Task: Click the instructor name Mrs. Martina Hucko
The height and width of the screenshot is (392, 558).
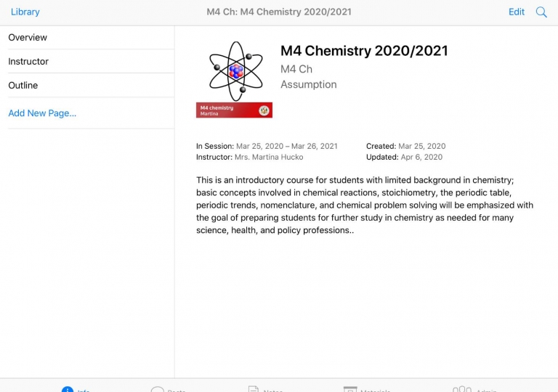Action: pos(269,157)
